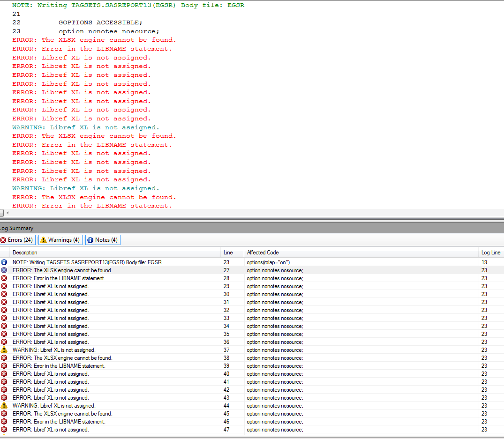The height and width of the screenshot is (439, 504).
Task: Click the red error icon beside the line 27 XLSX error
Action: click(4, 270)
